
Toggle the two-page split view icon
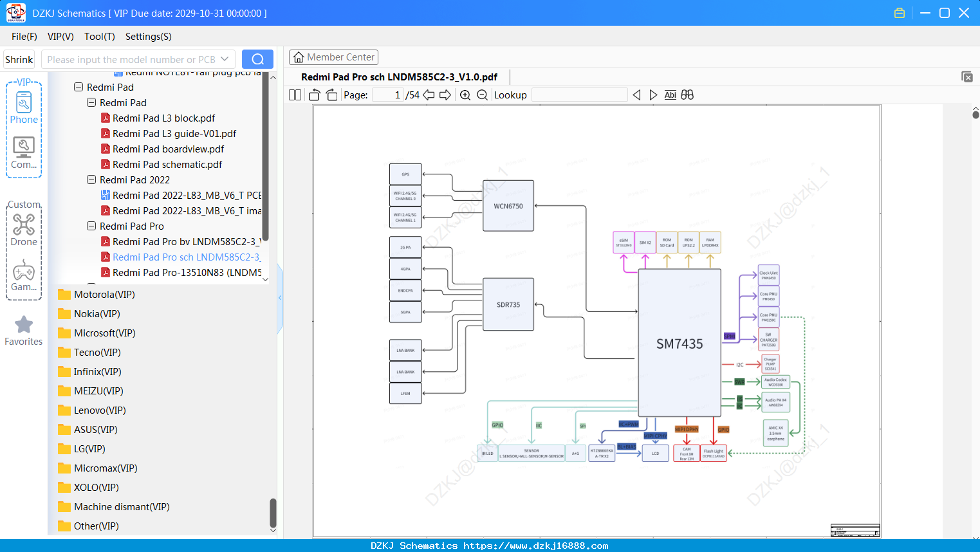(x=295, y=95)
